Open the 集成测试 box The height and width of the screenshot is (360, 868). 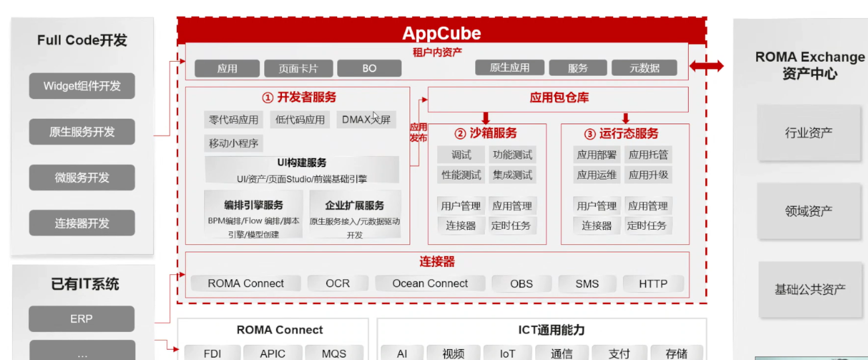513,175
